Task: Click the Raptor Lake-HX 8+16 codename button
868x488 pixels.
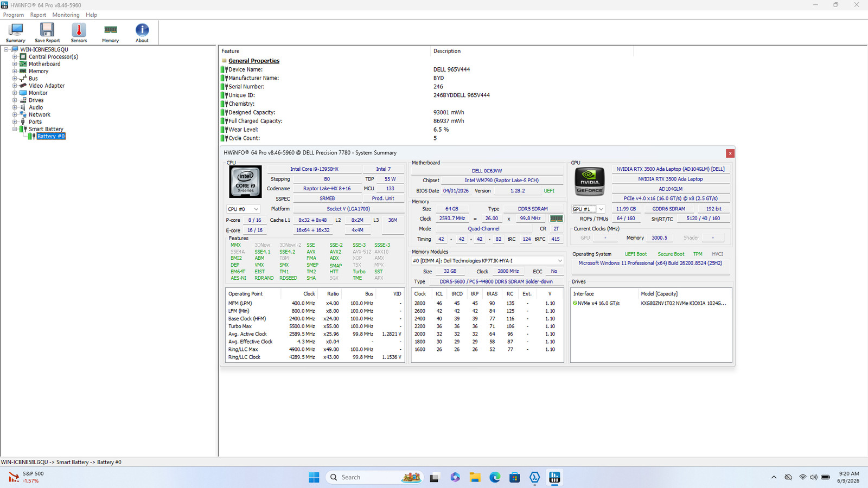Action: click(x=327, y=189)
